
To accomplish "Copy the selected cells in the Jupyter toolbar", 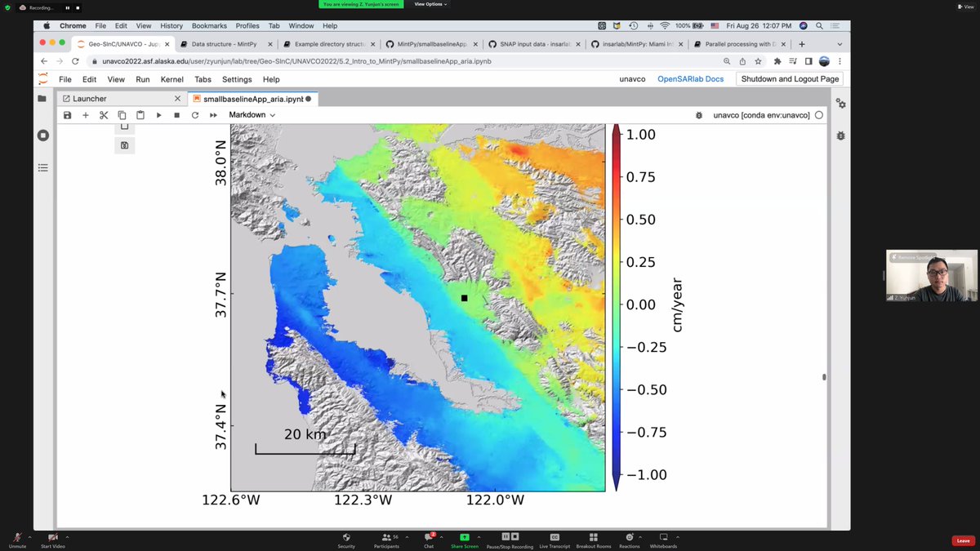I will [122, 115].
